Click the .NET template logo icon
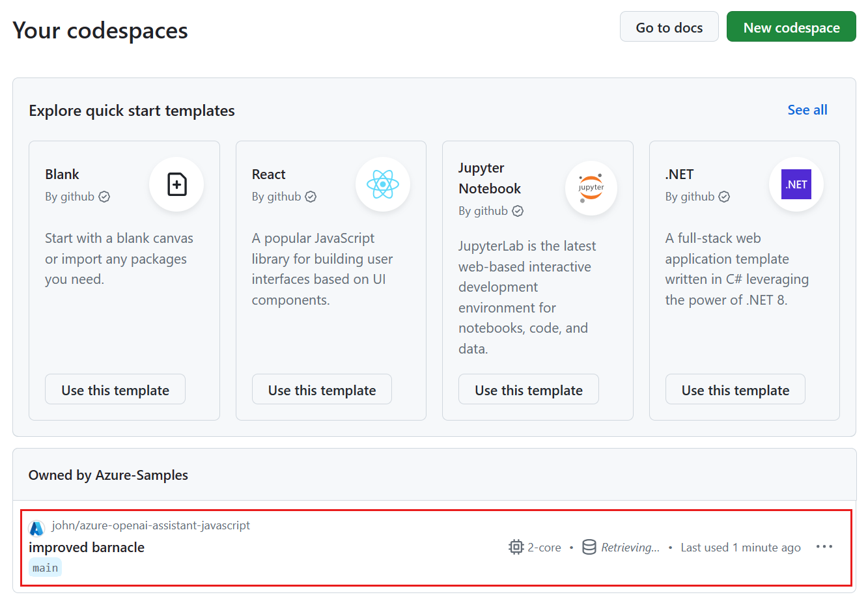Viewport: 868px width, 612px height. pos(796,184)
